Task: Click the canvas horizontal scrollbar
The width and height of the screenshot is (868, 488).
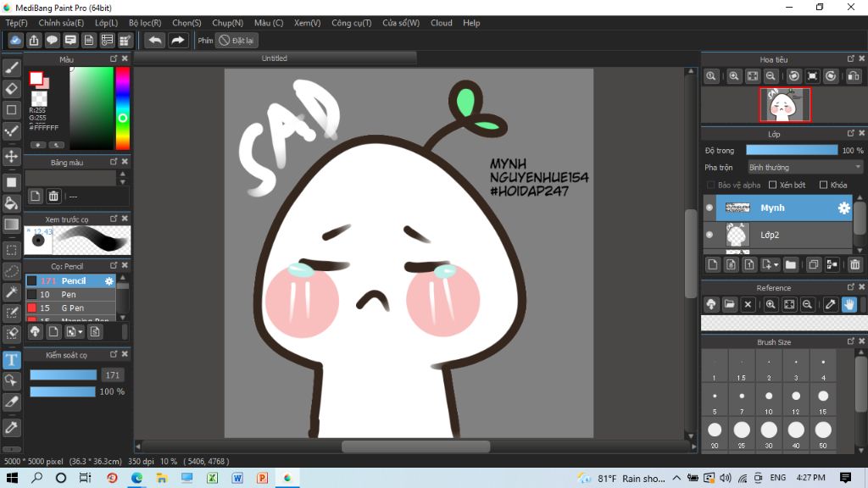Action: 415,446
